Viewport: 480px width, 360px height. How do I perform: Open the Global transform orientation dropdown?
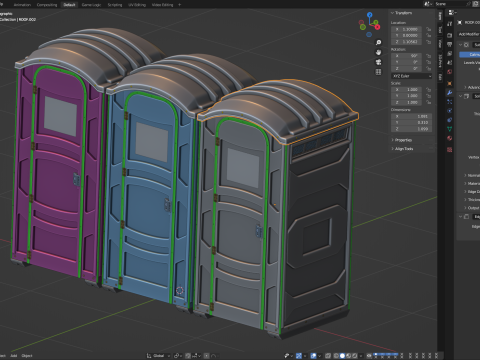coord(159,356)
